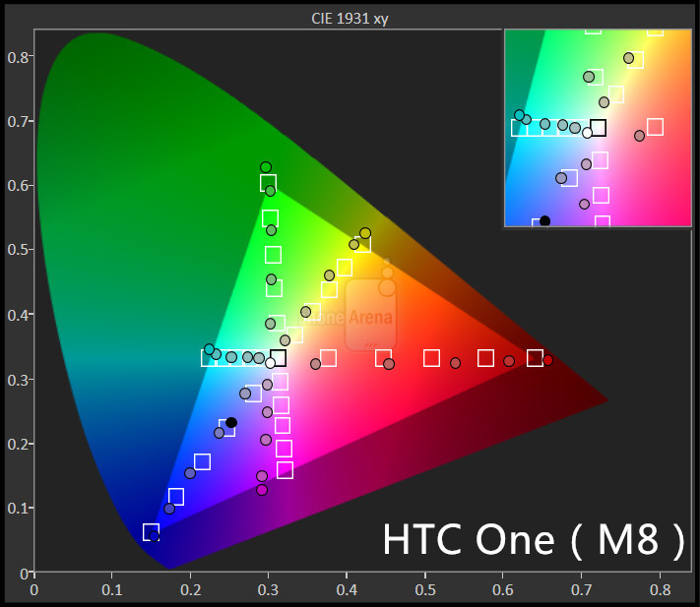The height and width of the screenshot is (607, 700).
Task: Click the topmost green measured circle
Action: click(265, 167)
